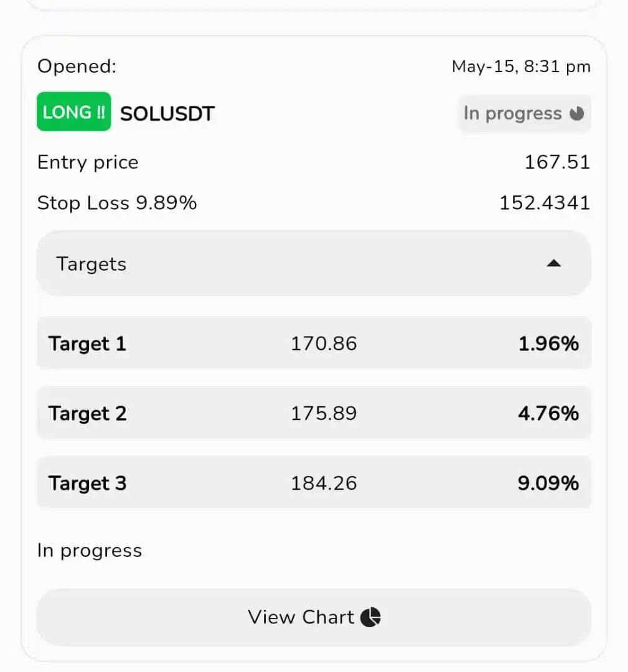Viewport: 628px width, 672px height.
Task: Select the In progress status pill
Action: click(524, 114)
